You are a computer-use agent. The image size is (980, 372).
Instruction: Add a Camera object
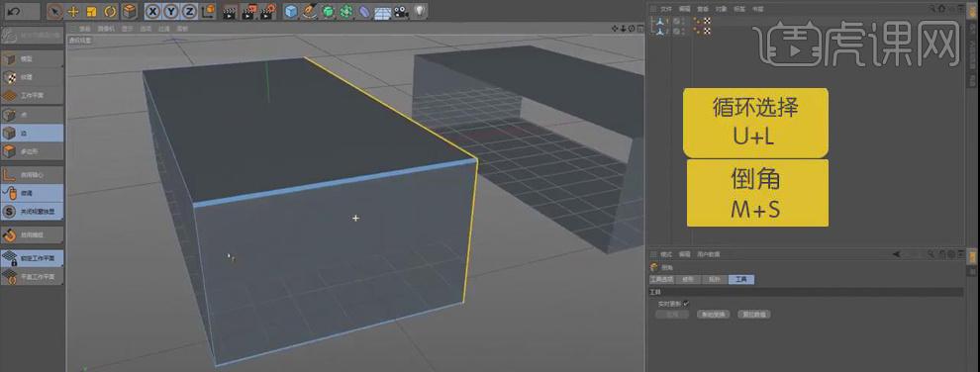coord(401,11)
